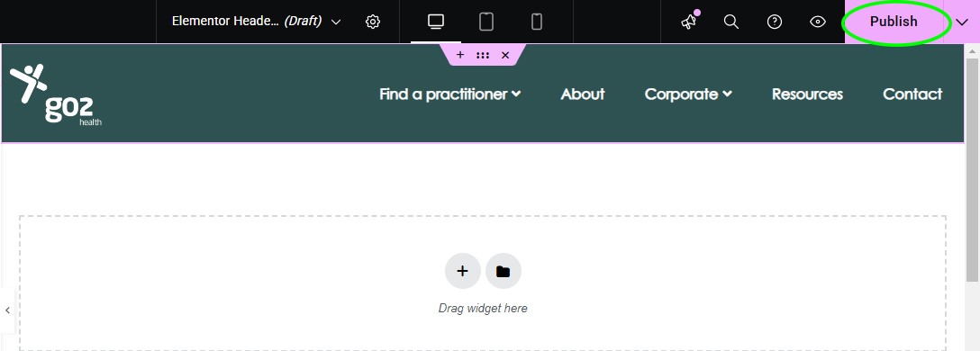Select the About menu item

click(583, 94)
